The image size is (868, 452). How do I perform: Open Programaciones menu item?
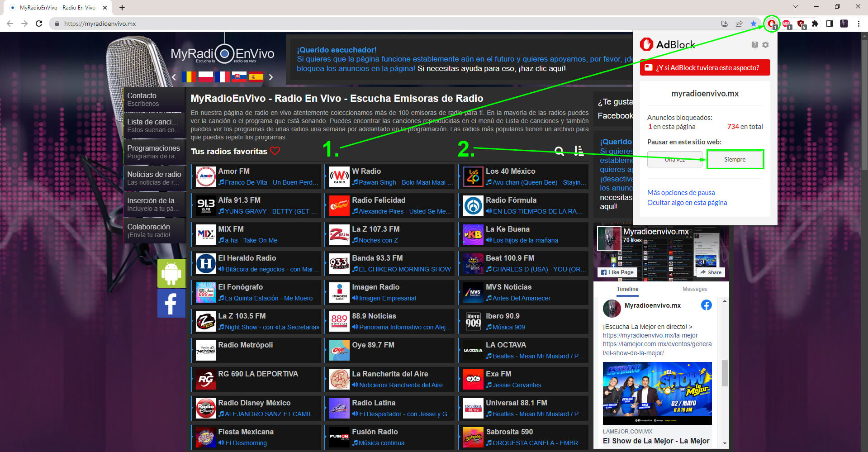click(x=154, y=152)
